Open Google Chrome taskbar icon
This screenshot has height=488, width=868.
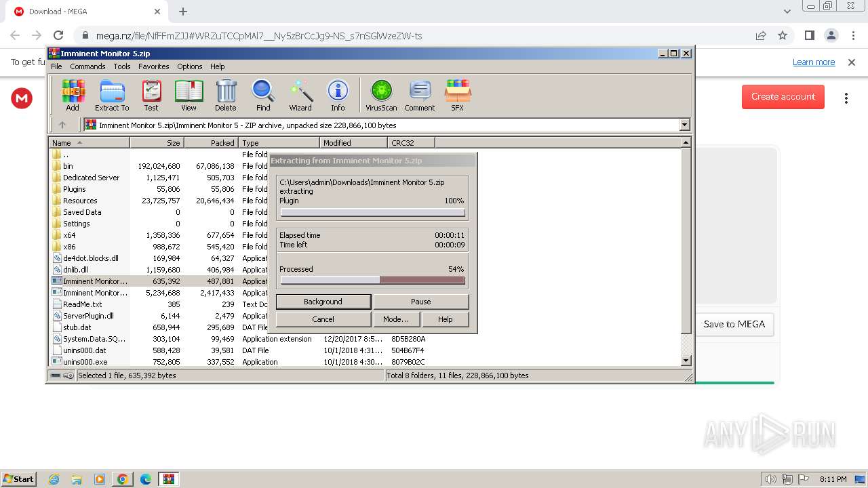(123, 479)
